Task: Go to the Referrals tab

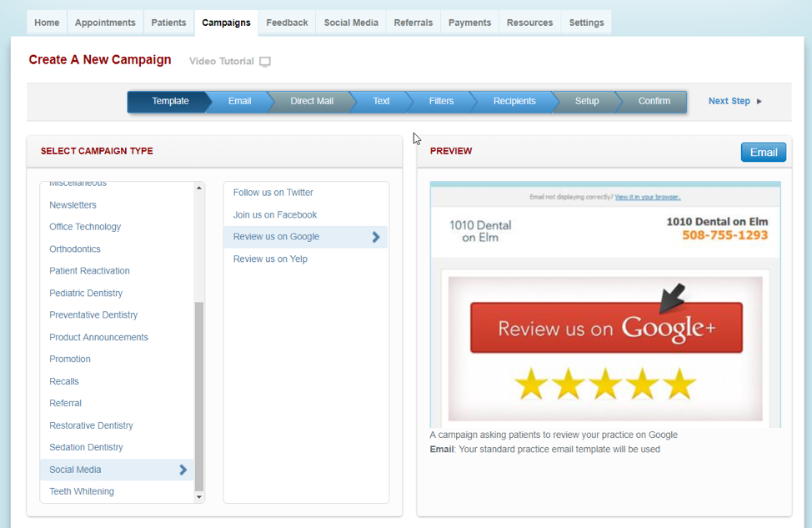Action: click(414, 23)
